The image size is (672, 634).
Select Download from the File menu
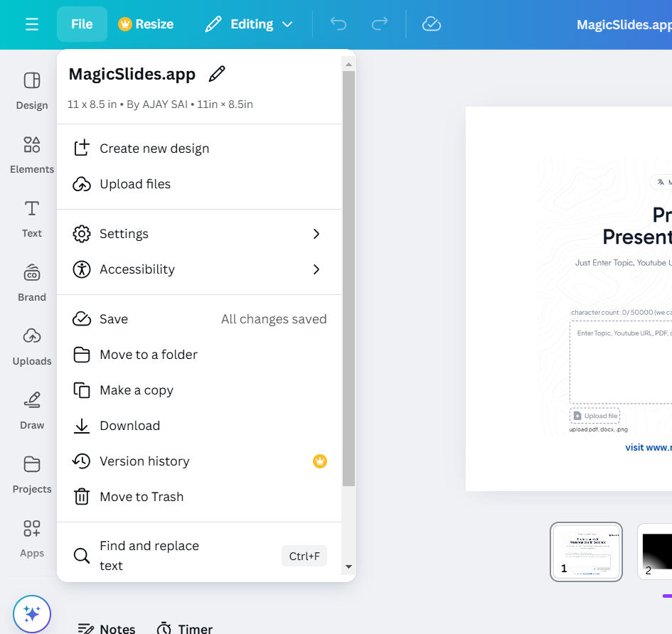pyautogui.click(x=199, y=426)
